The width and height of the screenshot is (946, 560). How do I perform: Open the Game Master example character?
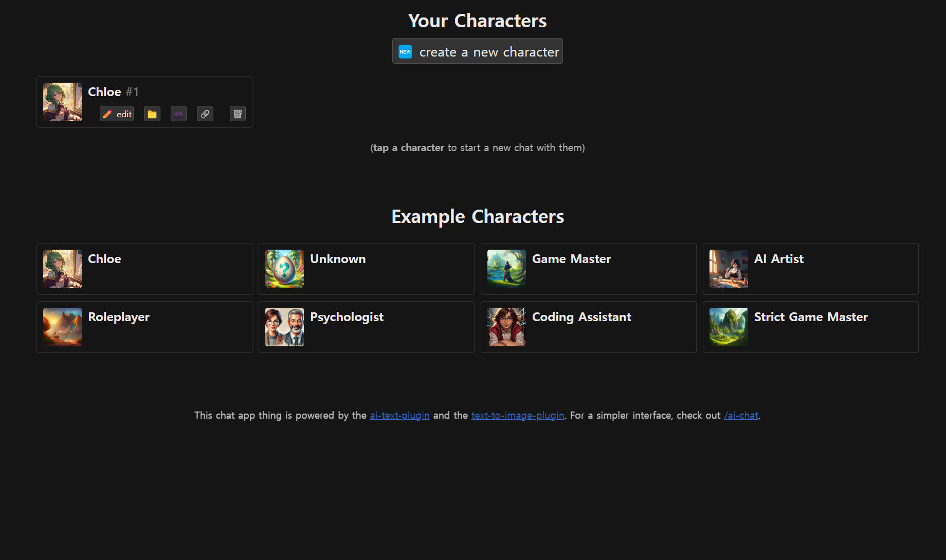point(589,269)
